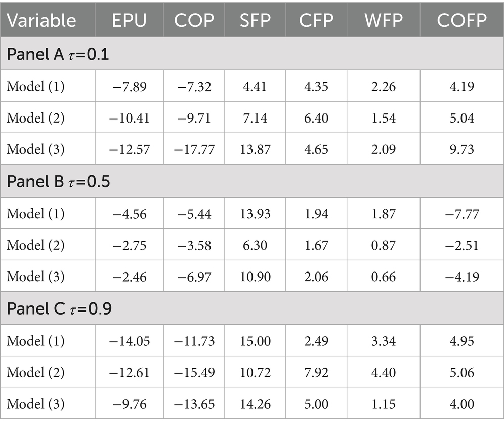Select the cell containing −14.05
The height and width of the screenshot is (428, 504).
[129, 341]
